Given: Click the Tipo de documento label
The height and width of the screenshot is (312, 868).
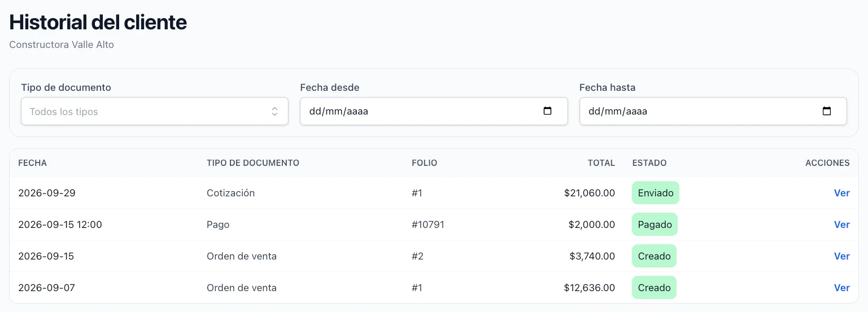Looking at the screenshot, I should (x=66, y=87).
